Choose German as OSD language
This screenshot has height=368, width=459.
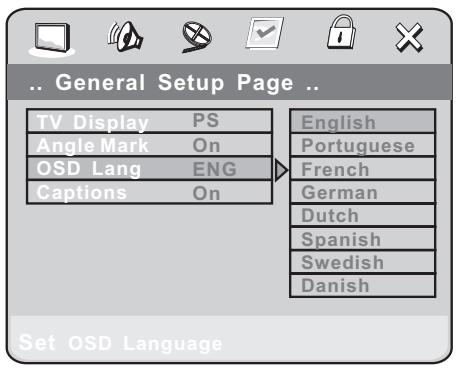pyautogui.click(x=363, y=192)
